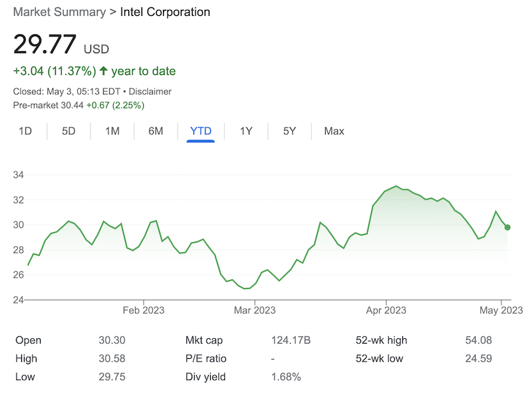Select the 1D time range tab
The image size is (532, 398).
25,131
